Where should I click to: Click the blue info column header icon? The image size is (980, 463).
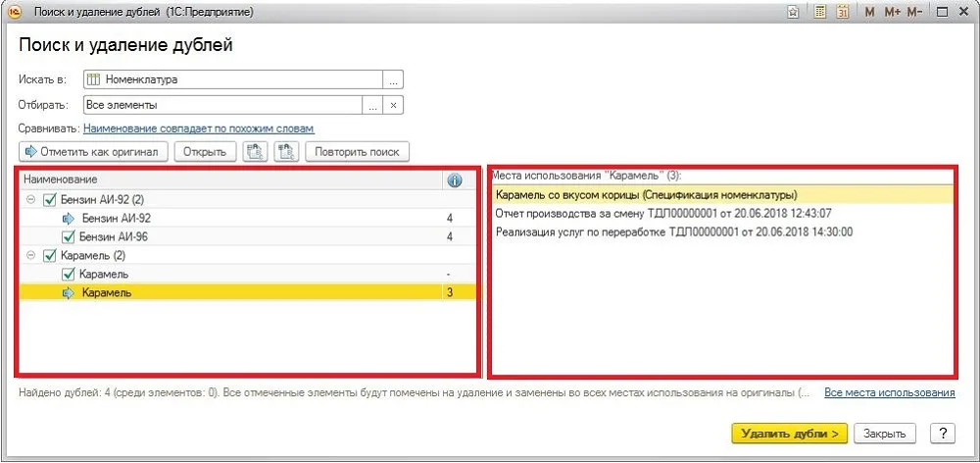[x=455, y=180]
